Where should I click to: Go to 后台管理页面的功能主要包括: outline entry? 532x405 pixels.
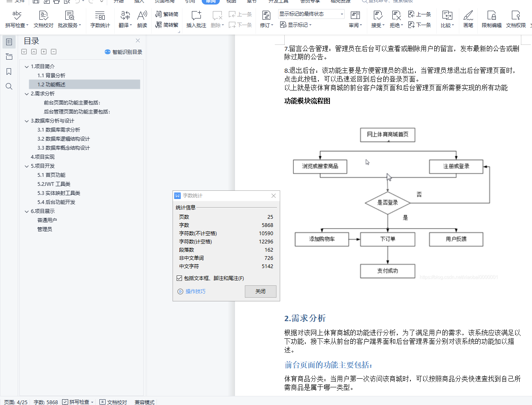[77, 112]
